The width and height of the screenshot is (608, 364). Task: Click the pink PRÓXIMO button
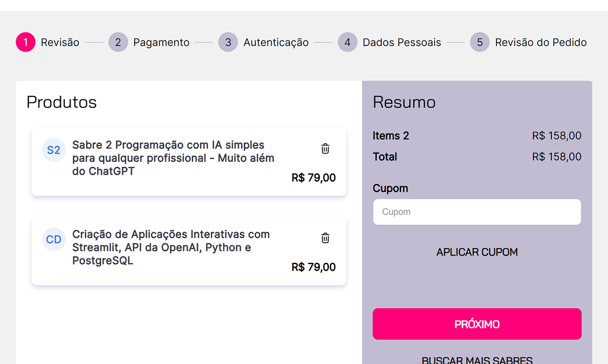(x=477, y=324)
